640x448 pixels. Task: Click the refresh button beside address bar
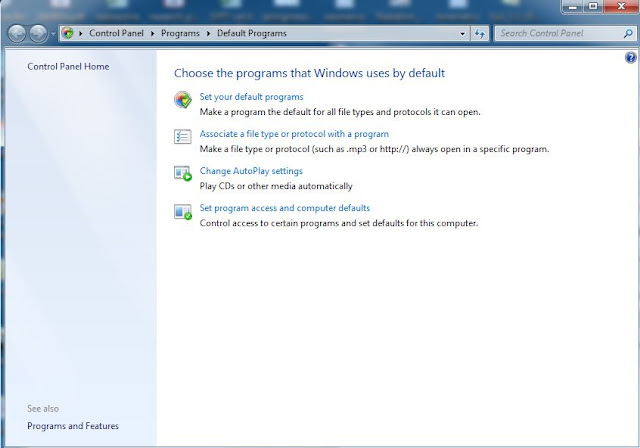(x=480, y=33)
